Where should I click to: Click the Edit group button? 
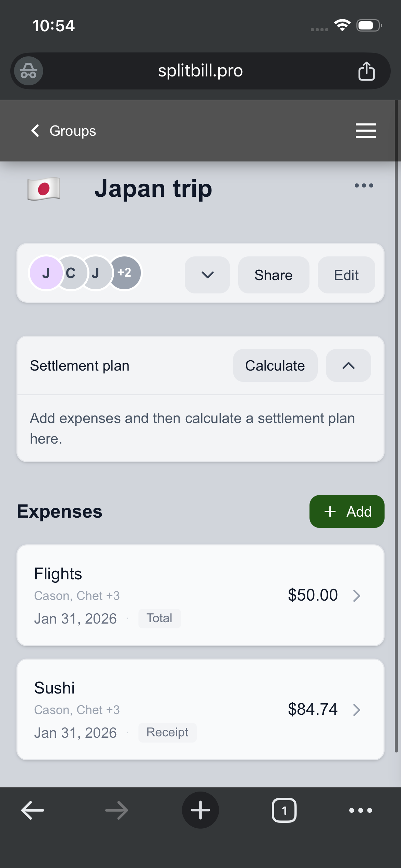coord(346,275)
